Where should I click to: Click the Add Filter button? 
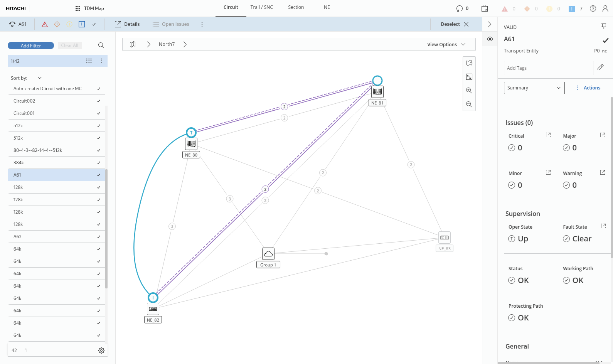click(31, 45)
